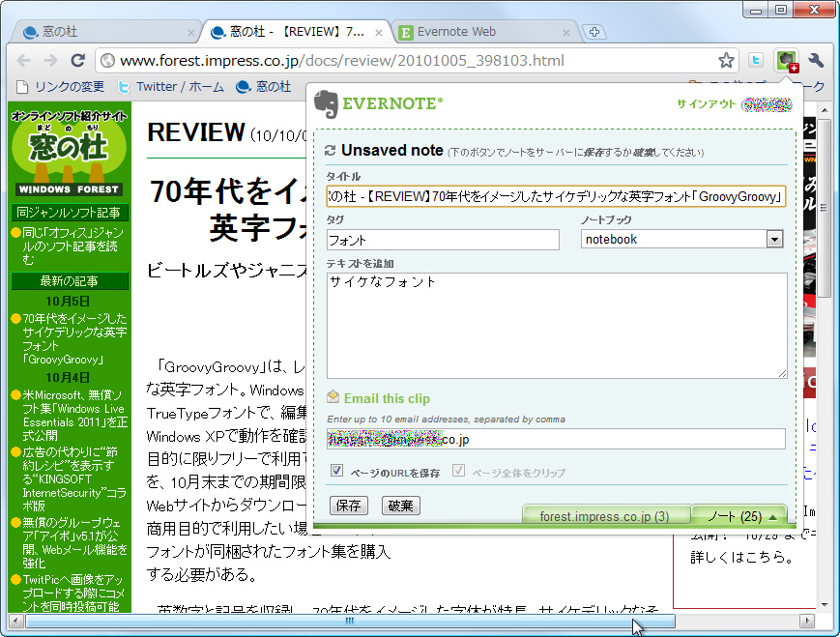Click the Evernote elephant extension icon in toolbar
The height and width of the screenshot is (637, 840).
click(787, 60)
